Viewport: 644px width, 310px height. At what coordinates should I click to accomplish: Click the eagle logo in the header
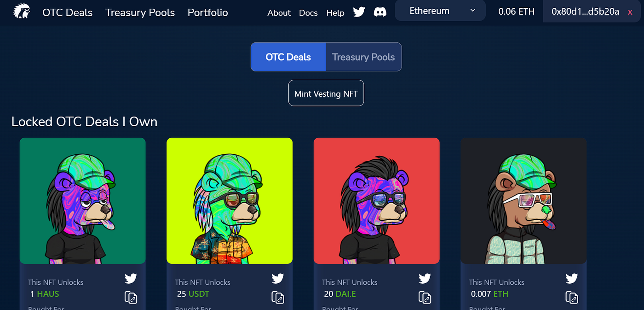point(22,12)
